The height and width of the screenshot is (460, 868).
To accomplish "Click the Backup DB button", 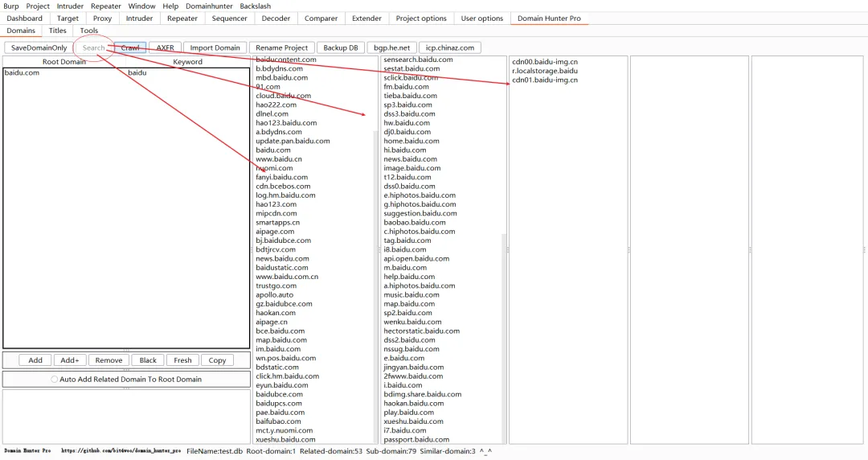I will pos(341,47).
